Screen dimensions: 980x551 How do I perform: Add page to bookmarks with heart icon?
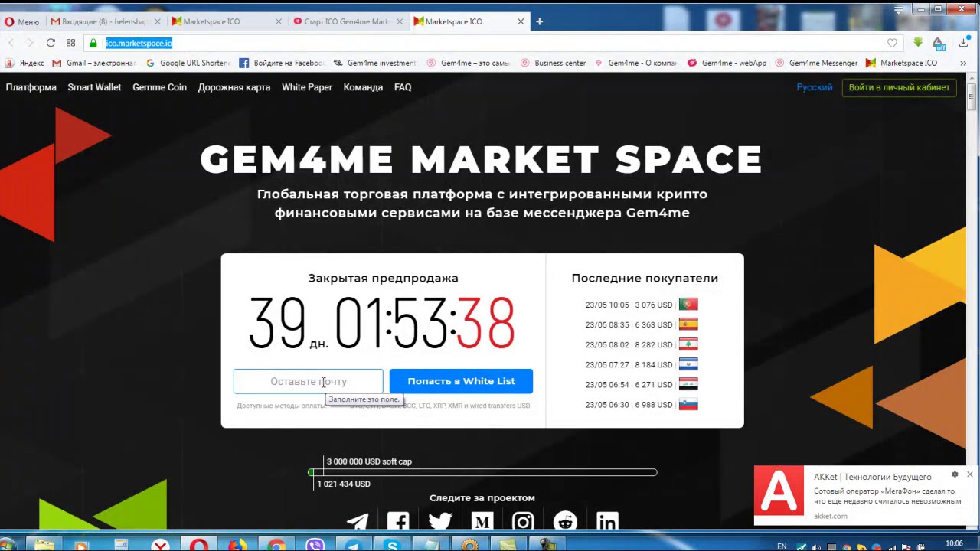click(892, 43)
